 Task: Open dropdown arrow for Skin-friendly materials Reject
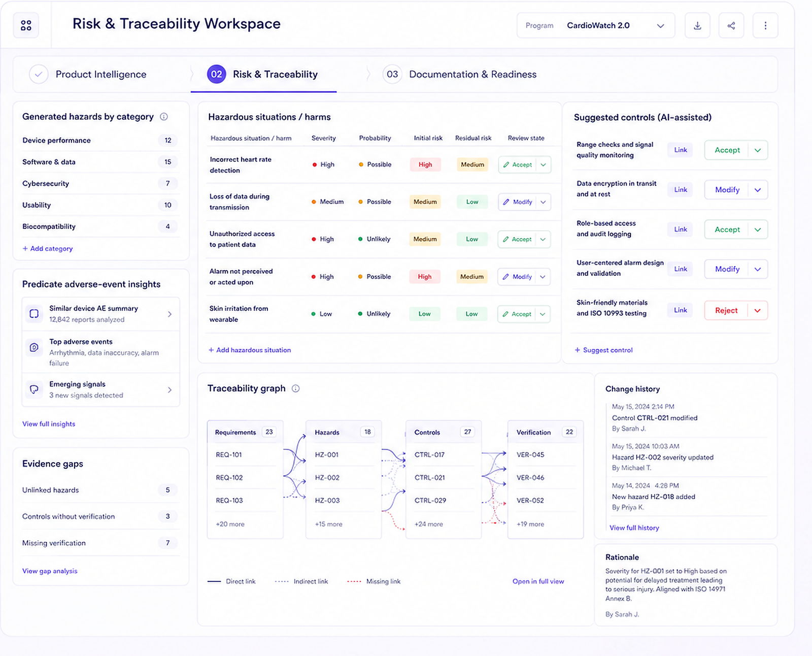(758, 310)
